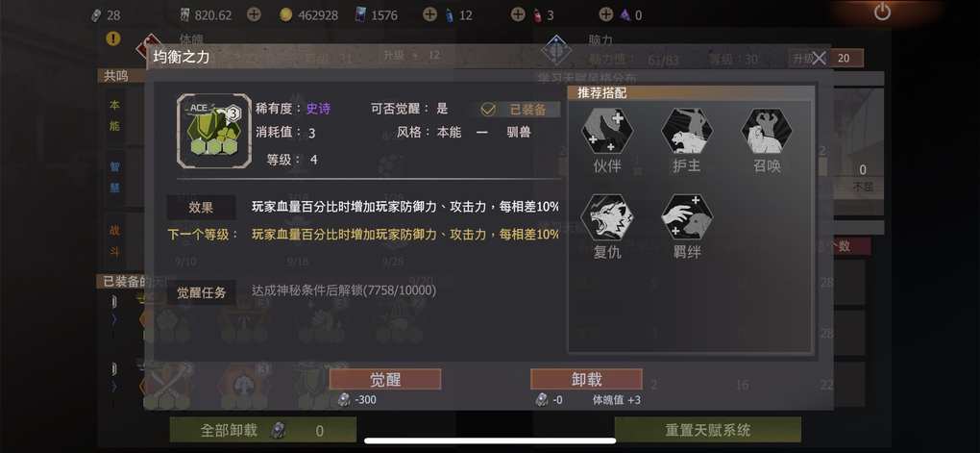Close the 均衡之力 dialog
980x453 pixels.
pyautogui.click(x=819, y=59)
